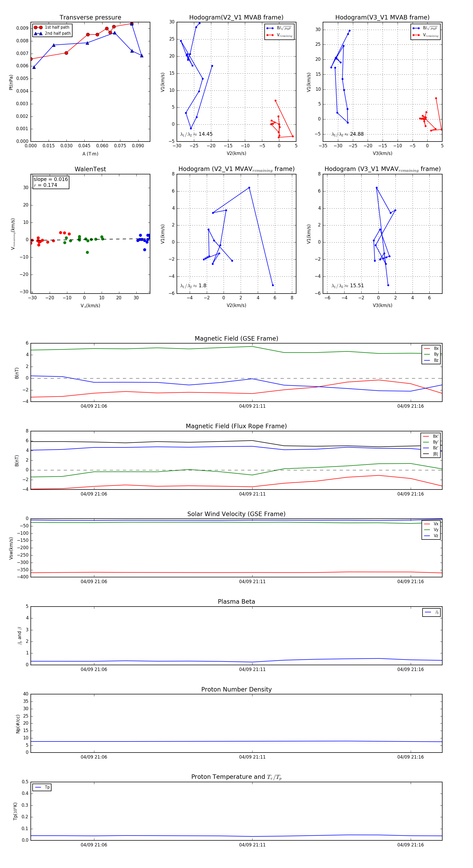Select the |B| legend entry
Viewport: 473px width, 868px height.
(x=431, y=454)
